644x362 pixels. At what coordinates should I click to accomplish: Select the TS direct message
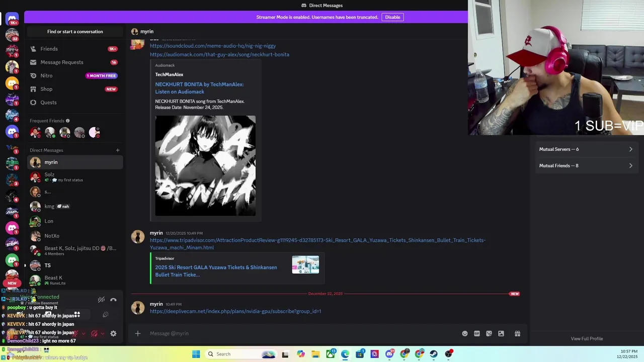tap(75, 265)
